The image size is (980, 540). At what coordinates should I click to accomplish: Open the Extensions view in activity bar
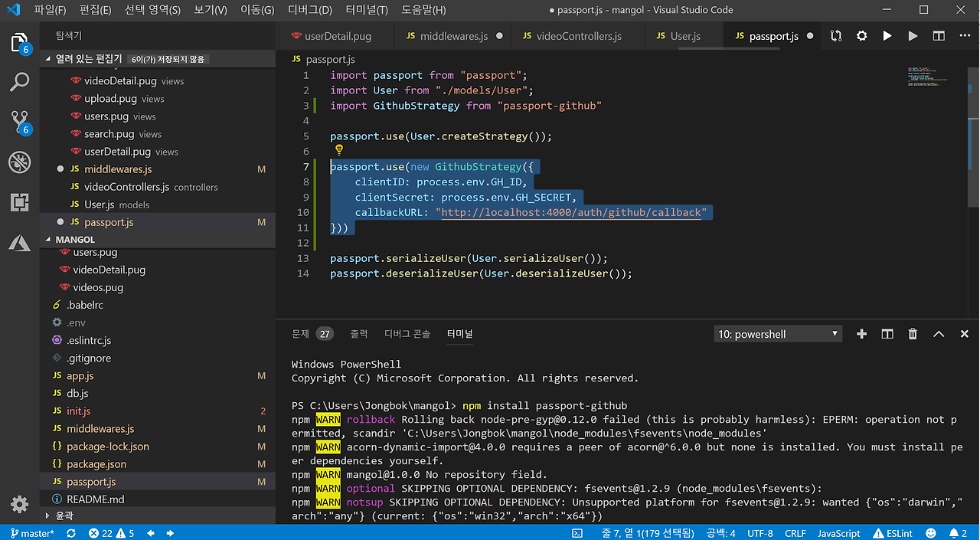tap(19, 202)
